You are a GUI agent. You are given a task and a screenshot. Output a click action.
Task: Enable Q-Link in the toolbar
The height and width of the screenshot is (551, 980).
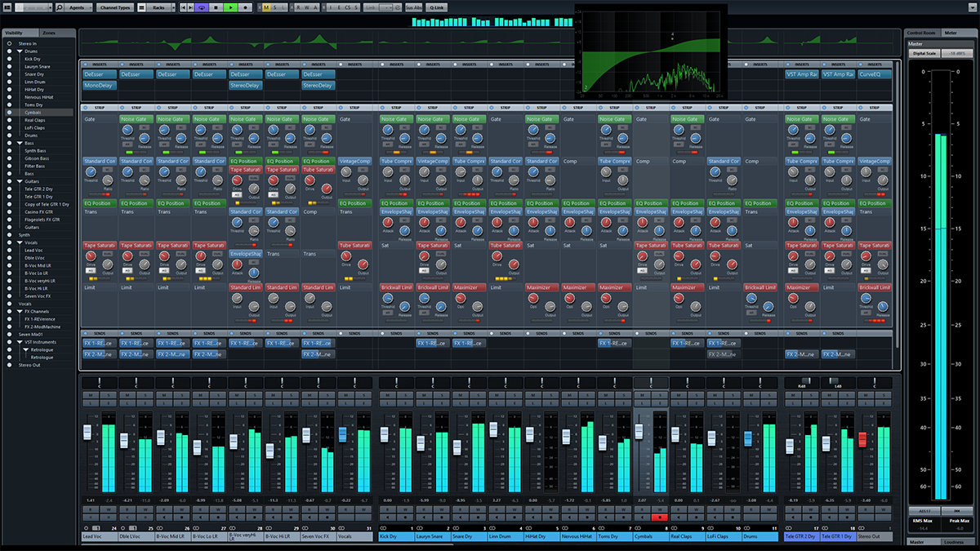(x=437, y=7)
